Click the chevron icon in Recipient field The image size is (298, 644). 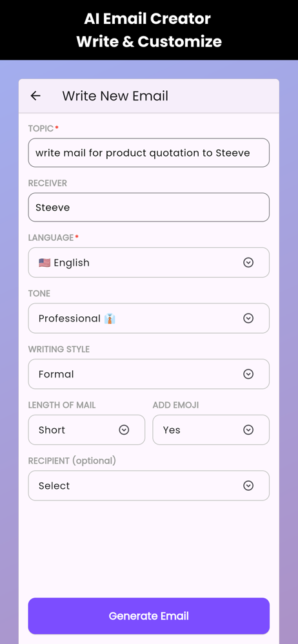pos(248,486)
